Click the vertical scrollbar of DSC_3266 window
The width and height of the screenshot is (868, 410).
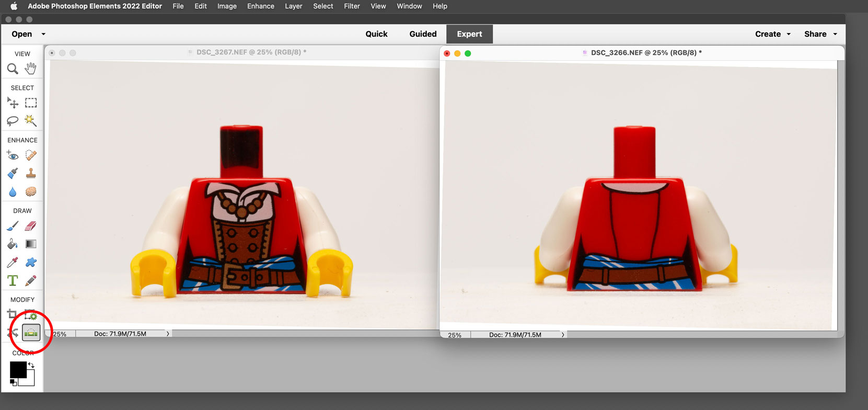click(x=841, y=195)
